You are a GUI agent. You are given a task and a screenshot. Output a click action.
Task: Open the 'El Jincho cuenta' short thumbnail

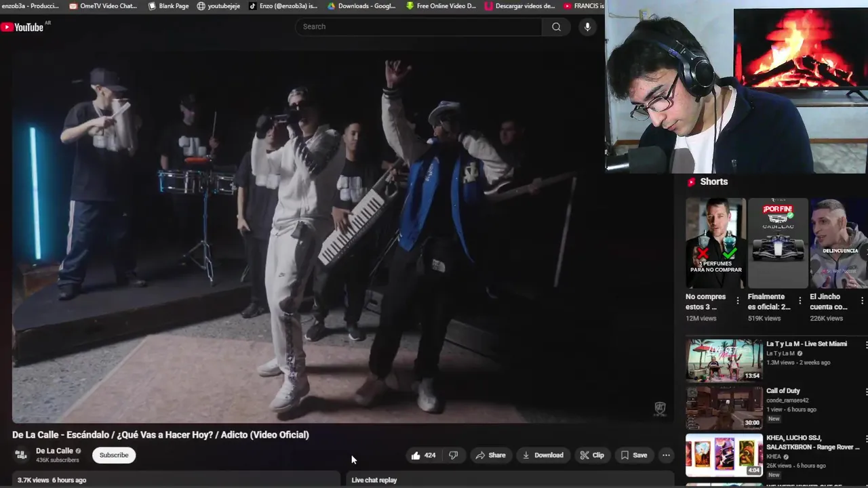[x=839, y=243]
